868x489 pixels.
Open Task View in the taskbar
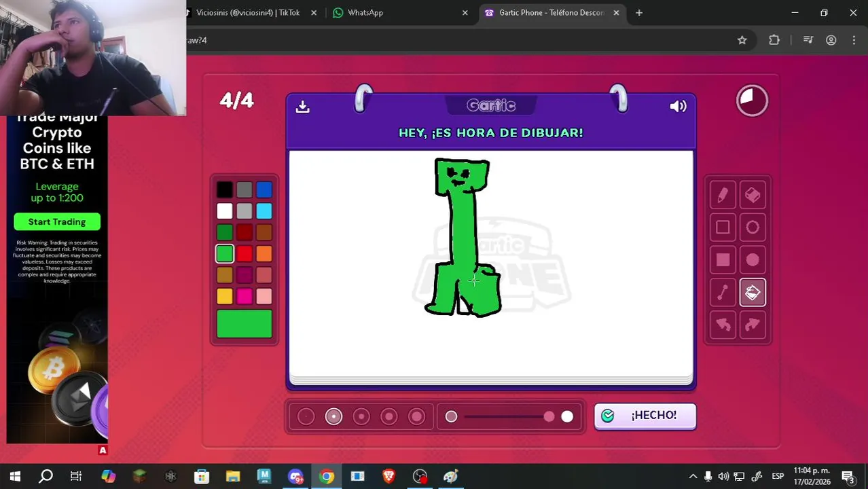pyautogui.click(x=76, y=476)
